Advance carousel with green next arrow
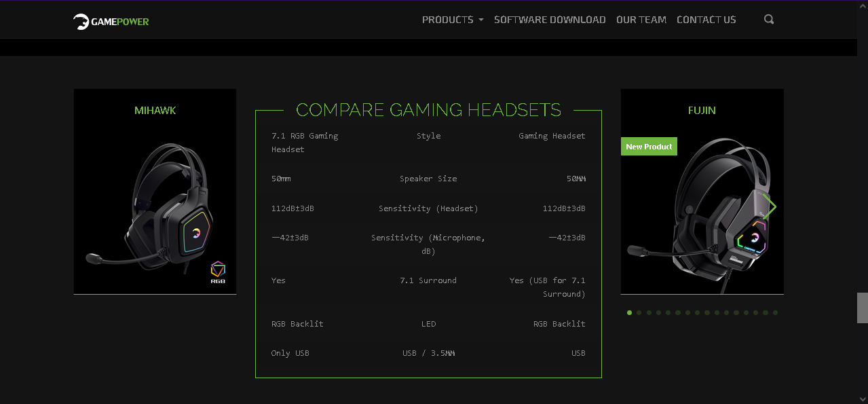 pos(770,207)
